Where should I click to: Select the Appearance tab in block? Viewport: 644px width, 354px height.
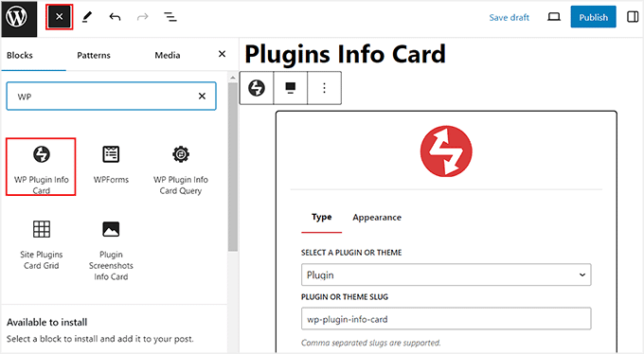coord(377,218)
